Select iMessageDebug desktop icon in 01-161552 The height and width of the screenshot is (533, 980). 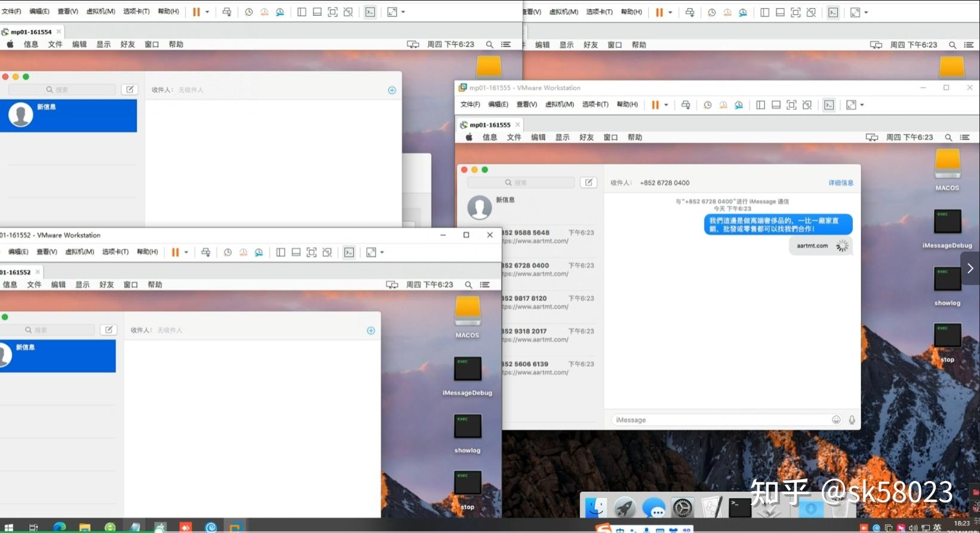(x=468, y=377)
